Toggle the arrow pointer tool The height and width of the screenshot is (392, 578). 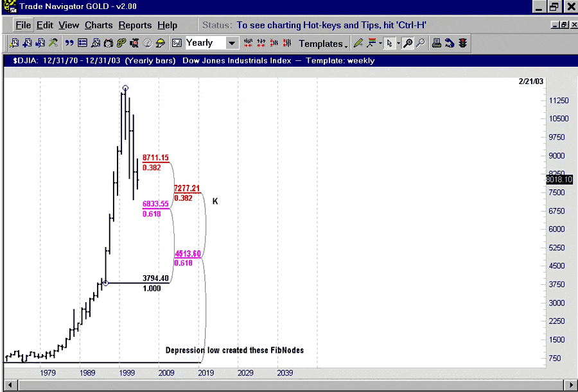389,44
